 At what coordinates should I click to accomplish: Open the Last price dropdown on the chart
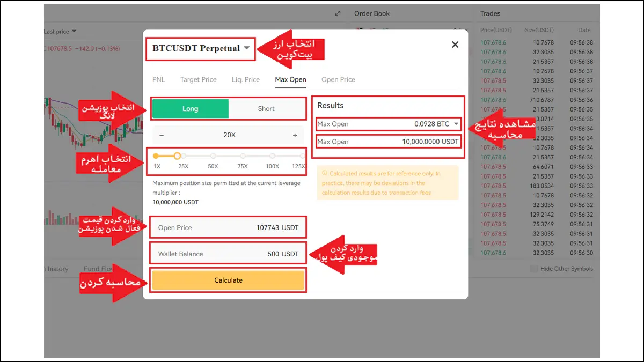pyautogui.click(x=60, y=32)
